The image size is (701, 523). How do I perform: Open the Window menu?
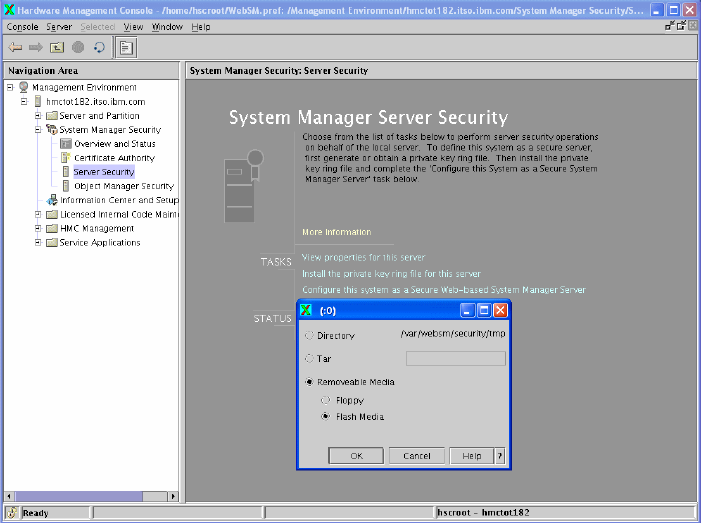[x=167, y=27]
